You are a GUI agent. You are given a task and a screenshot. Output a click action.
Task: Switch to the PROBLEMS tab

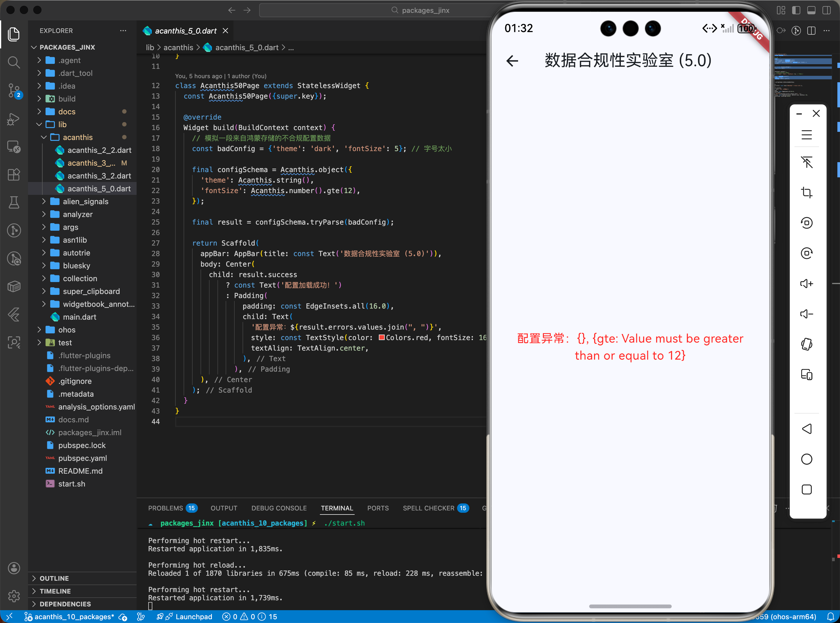coord(165,508)
